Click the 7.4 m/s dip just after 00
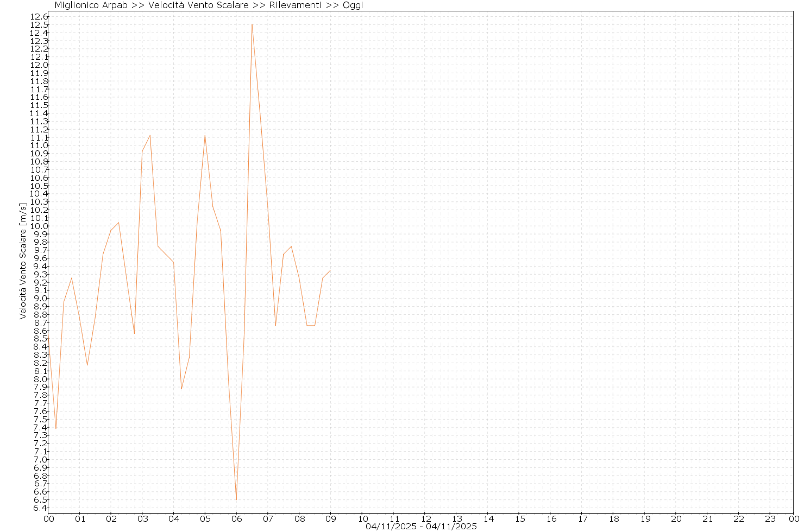This screenshot has width=804, height=532. pos(56,428)
